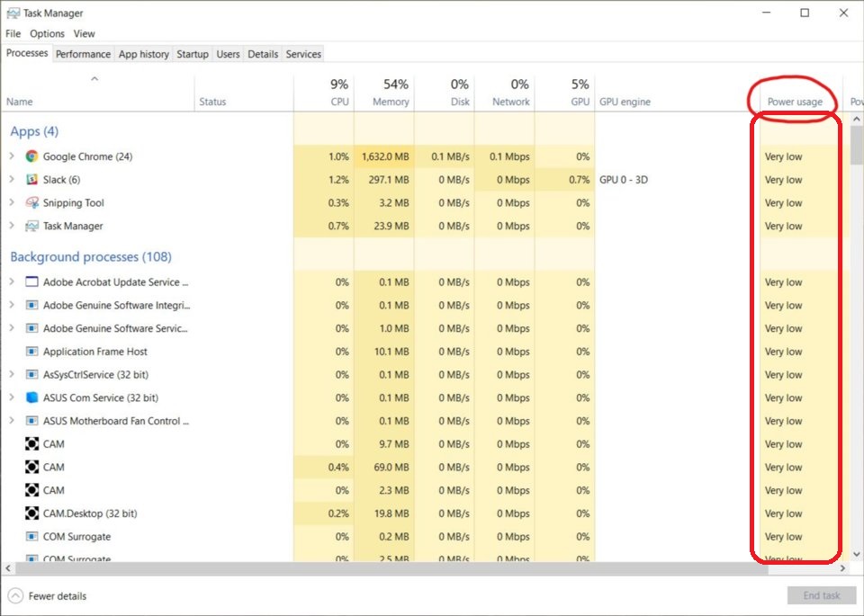Switch to the Startup tab
This screenshot has width=864, height=616.
192,53
